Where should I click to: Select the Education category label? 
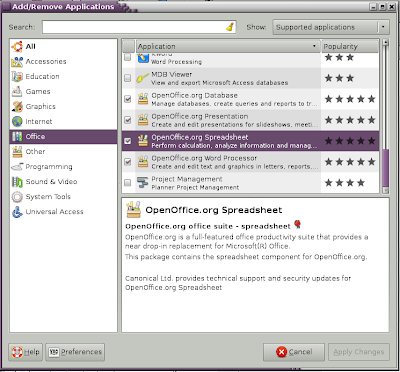click(42, 76)
